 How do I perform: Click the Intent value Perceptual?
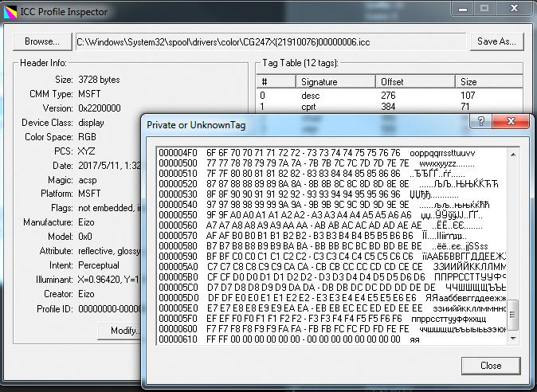tap(99, 265)
